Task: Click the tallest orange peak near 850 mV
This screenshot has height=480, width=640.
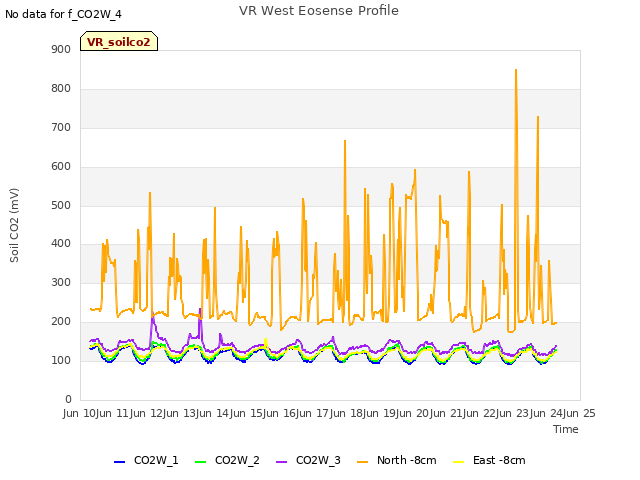Action: tap(516, 70)
